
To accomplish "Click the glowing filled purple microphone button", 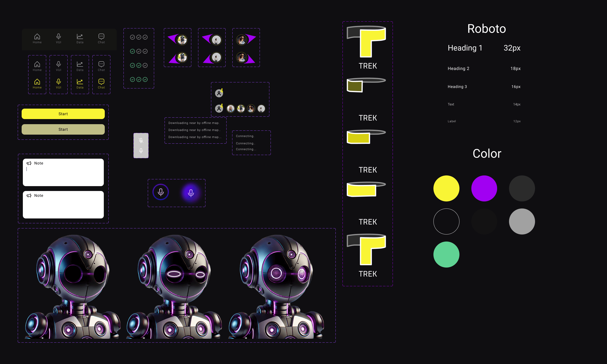I will click(x=191, y=193).
